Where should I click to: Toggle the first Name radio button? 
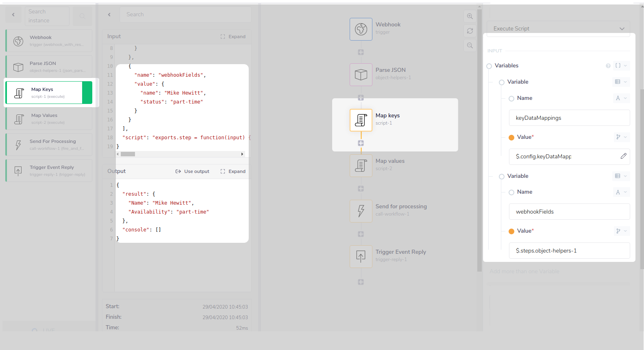point(511,99)
